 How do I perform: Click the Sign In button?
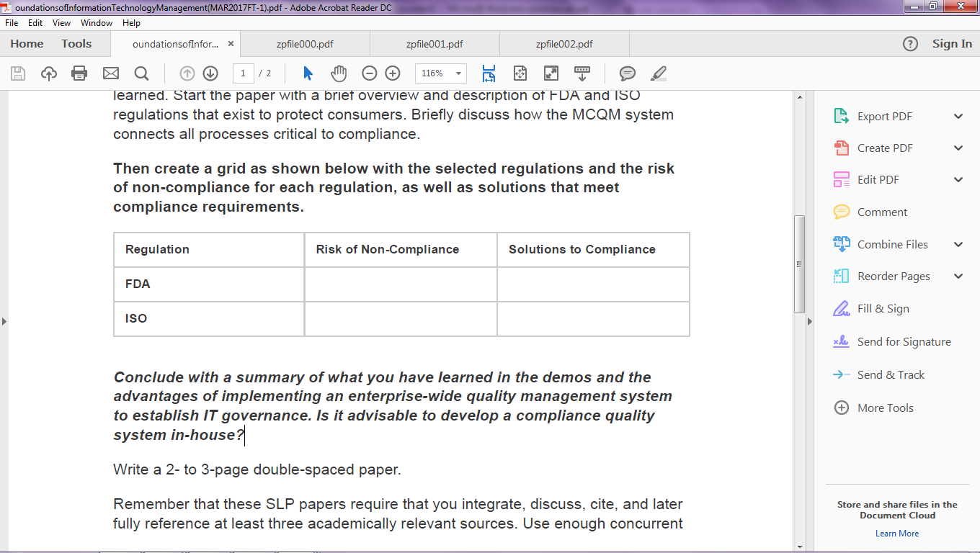click(952, 44)
